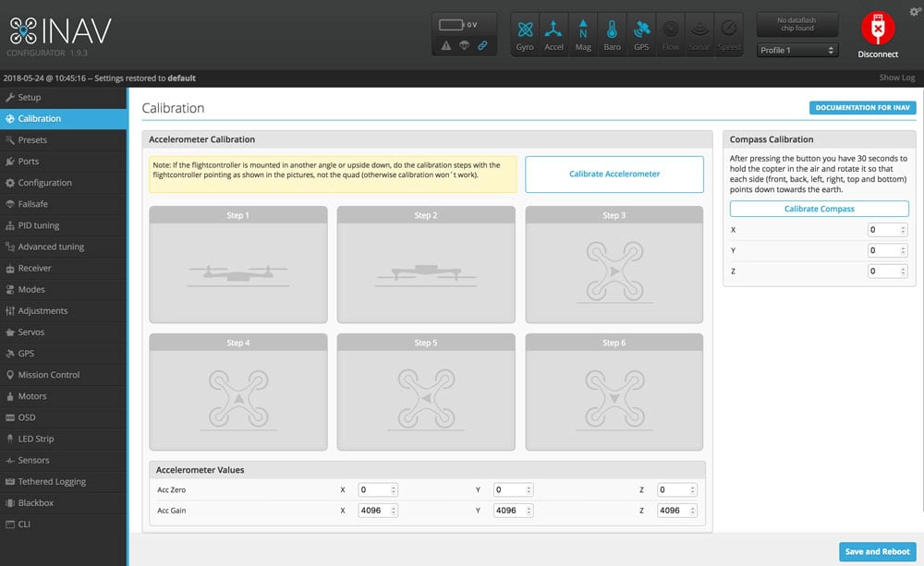Click the Compass X value field

tap(887, 230)
